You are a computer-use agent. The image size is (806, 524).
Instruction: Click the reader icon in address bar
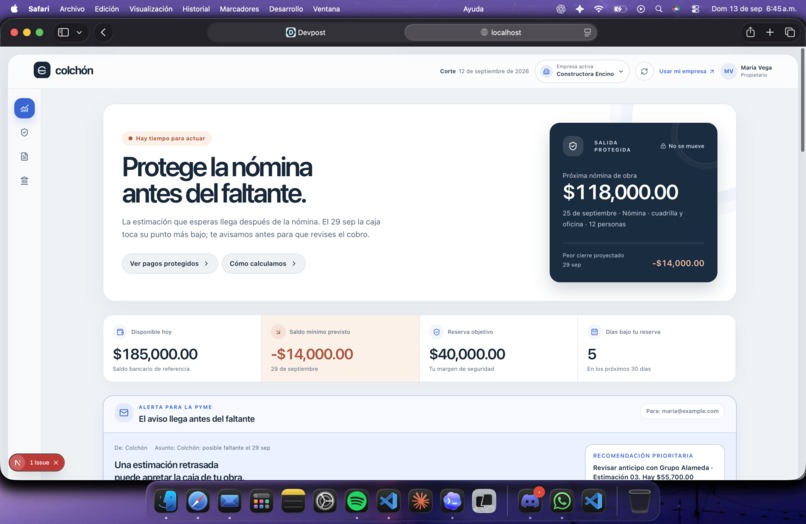pos(587,32)
